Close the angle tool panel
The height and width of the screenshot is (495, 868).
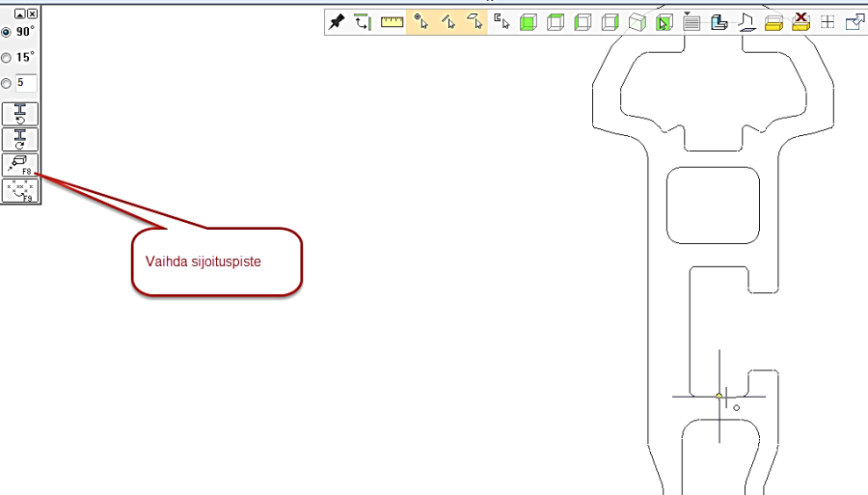[33, 14]
